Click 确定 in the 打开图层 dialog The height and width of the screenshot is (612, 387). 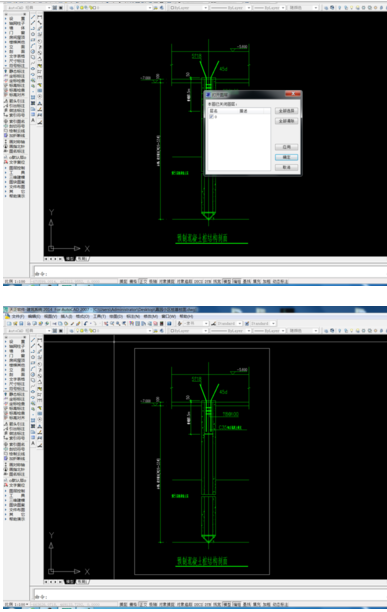[x=286, y=157]
